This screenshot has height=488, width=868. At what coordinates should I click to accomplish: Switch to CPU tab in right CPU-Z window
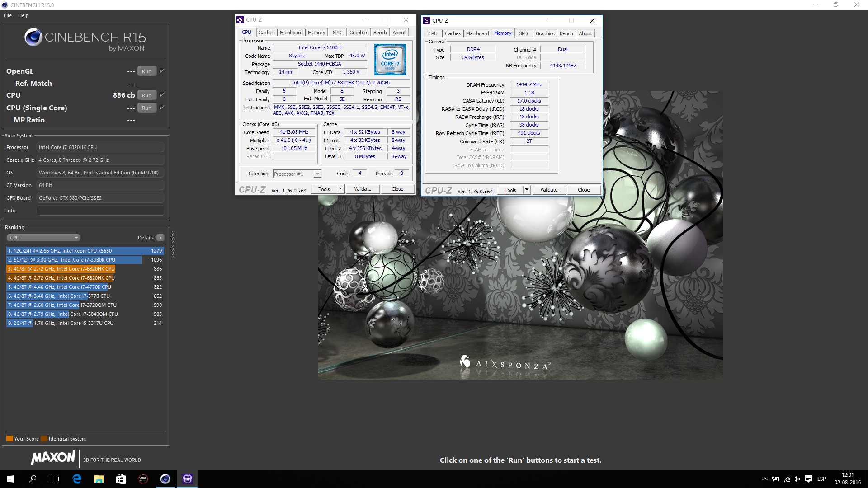pyautogui.click(x=433, y=33)
